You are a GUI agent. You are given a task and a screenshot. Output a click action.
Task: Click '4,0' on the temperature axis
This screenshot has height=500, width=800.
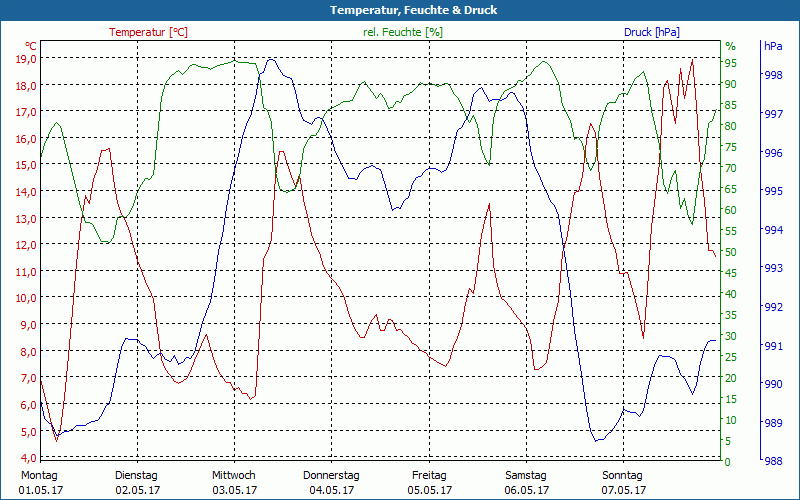(x=29, y=458)
